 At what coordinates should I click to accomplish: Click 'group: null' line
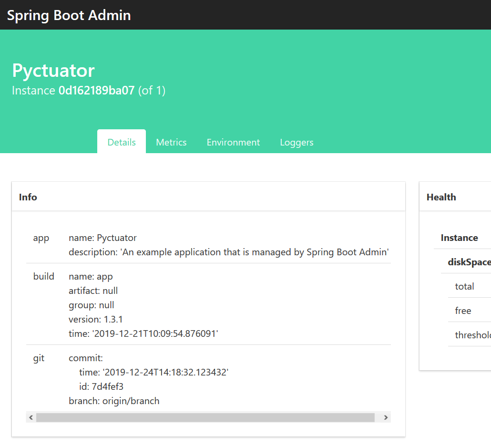point(92,305)
